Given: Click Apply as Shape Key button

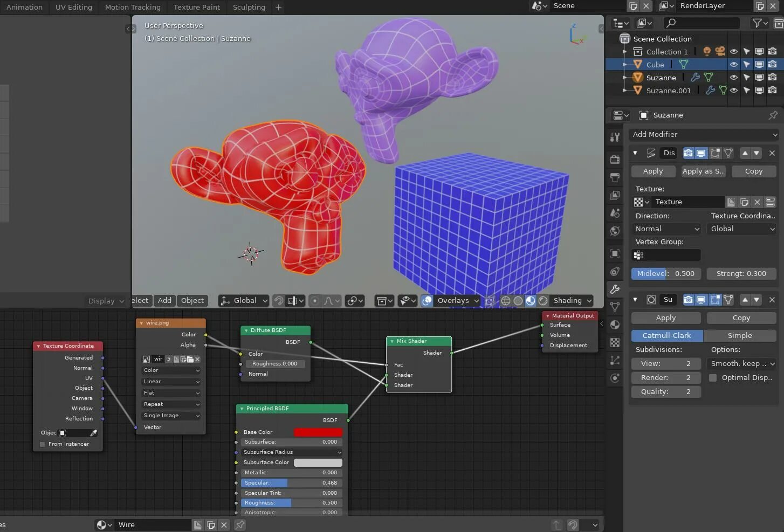Looking at the screenshot, I should click(x=703, y=171).
